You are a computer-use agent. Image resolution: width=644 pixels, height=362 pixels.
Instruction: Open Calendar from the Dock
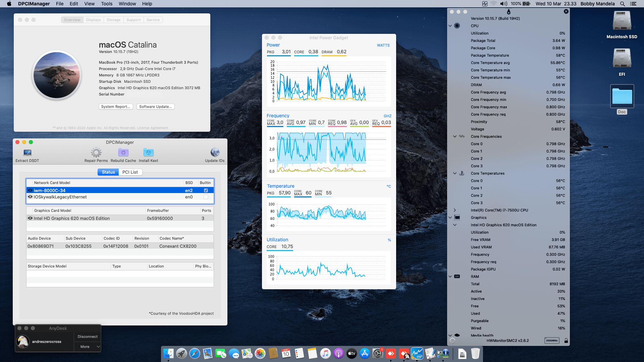(286, 353)
